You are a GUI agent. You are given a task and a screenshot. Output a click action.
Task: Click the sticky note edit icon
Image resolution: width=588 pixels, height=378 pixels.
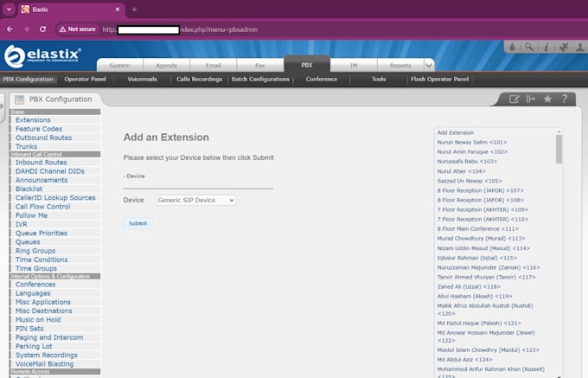(x=514, y=99)
